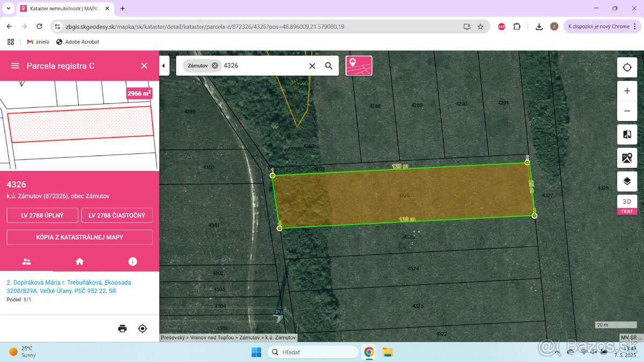Click the search field containing 4326
Image resolution: width=644 pixels, height=362 pixels.
(263, 65)
